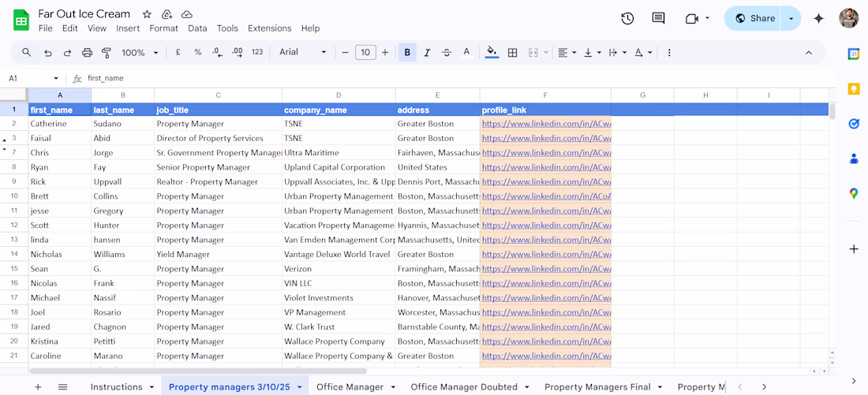Print the spreadsheet

coord(87,53)
